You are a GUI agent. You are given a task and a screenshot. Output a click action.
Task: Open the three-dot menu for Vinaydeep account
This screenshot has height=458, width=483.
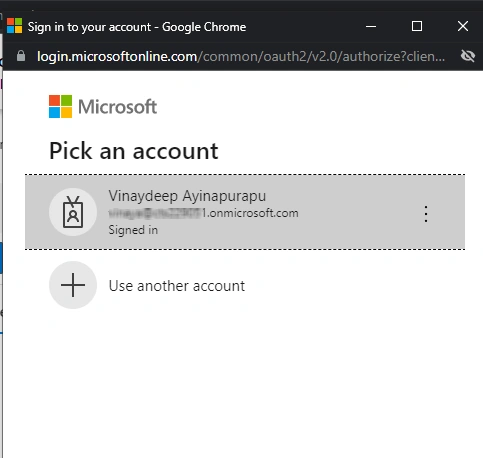426,214
